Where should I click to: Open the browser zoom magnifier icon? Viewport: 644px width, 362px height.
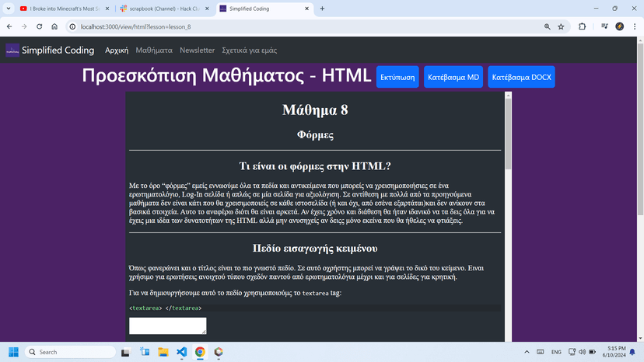pyautogui.click(x=547, y=26)
